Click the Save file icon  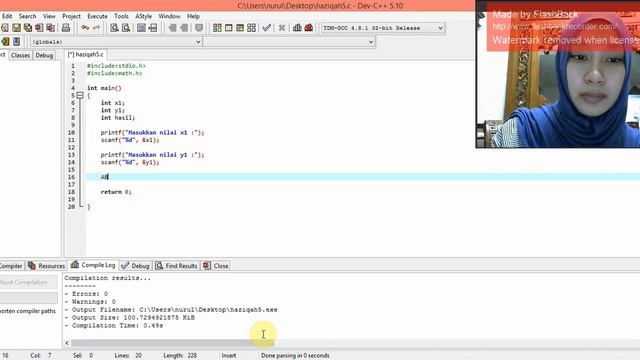[x=16, y=28]
